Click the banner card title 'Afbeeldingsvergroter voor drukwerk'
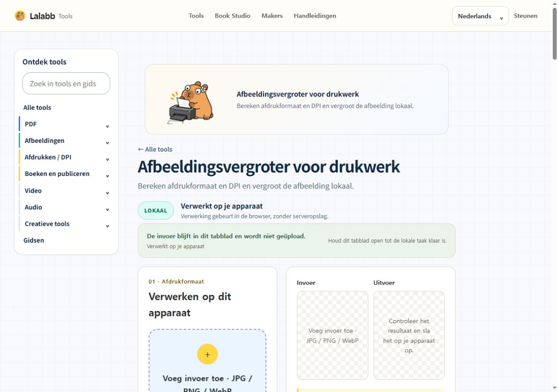This screenshot has width=558, height=392. click(x=298, y=94)
